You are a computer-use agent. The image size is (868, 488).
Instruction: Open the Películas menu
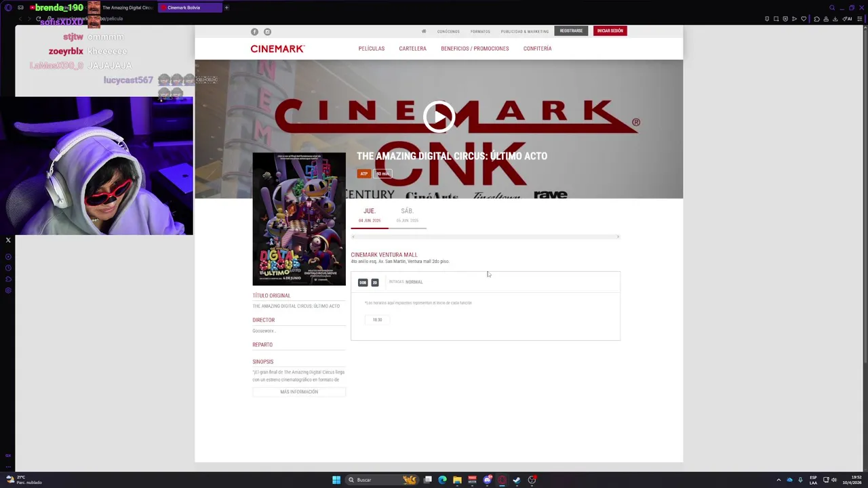372,49
